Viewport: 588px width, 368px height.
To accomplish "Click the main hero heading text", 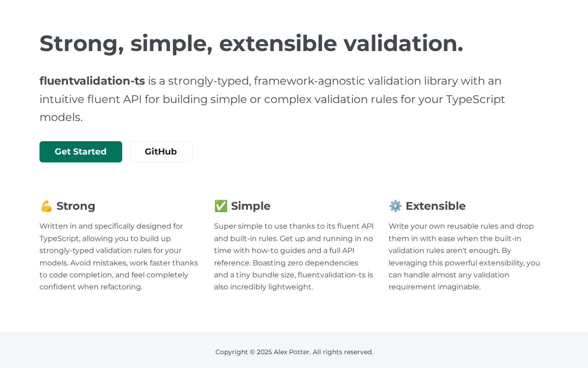I will tap(251, 43).
